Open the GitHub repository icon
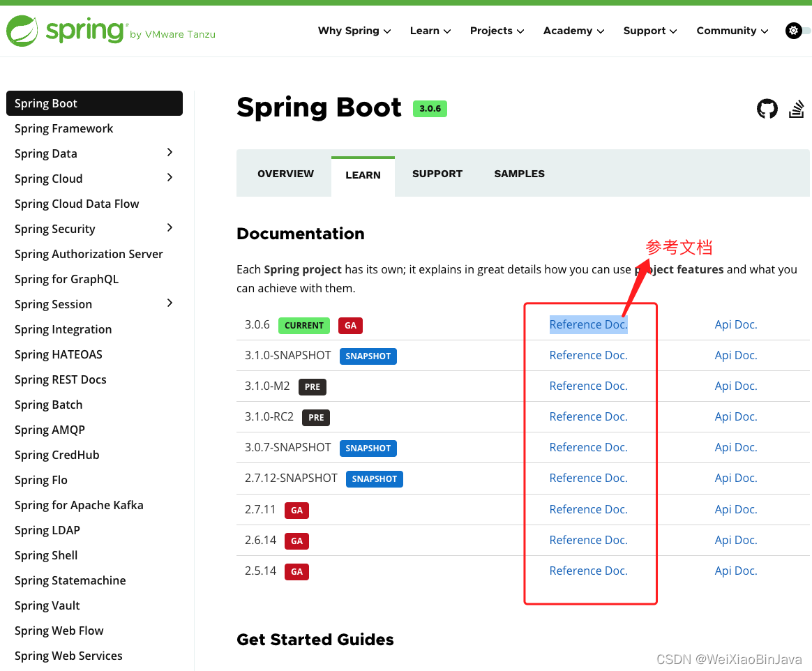This screenshot has width=812, height=671. [767, 108]
